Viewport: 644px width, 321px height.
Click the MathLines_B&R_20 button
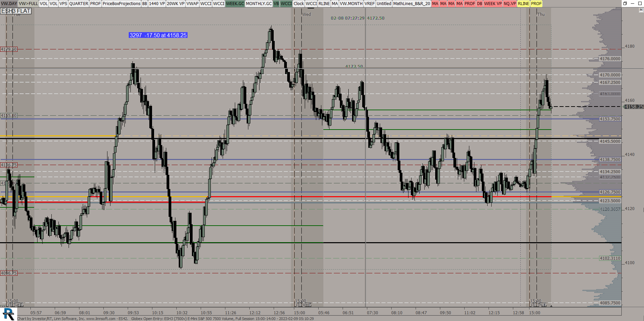click(x=412, y=3)
